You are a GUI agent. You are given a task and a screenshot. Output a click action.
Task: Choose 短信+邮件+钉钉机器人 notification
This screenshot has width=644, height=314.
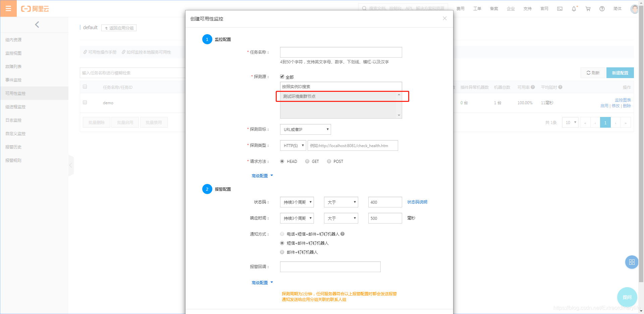click(x=282, y=243)
